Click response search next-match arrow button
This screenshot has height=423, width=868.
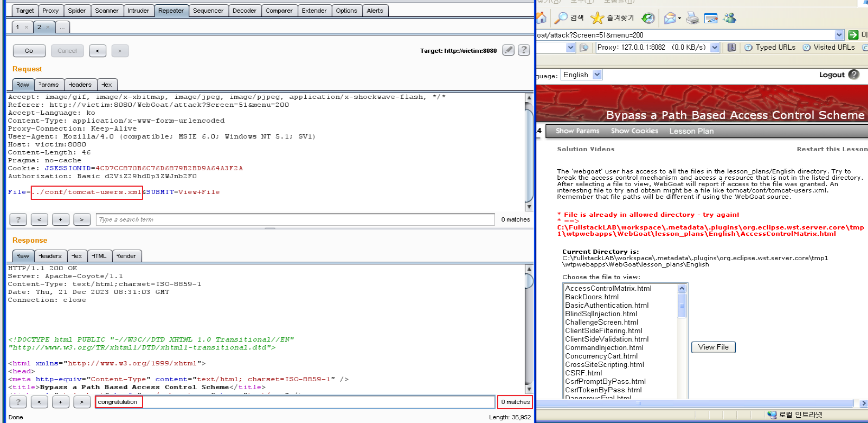pos(81,402)
